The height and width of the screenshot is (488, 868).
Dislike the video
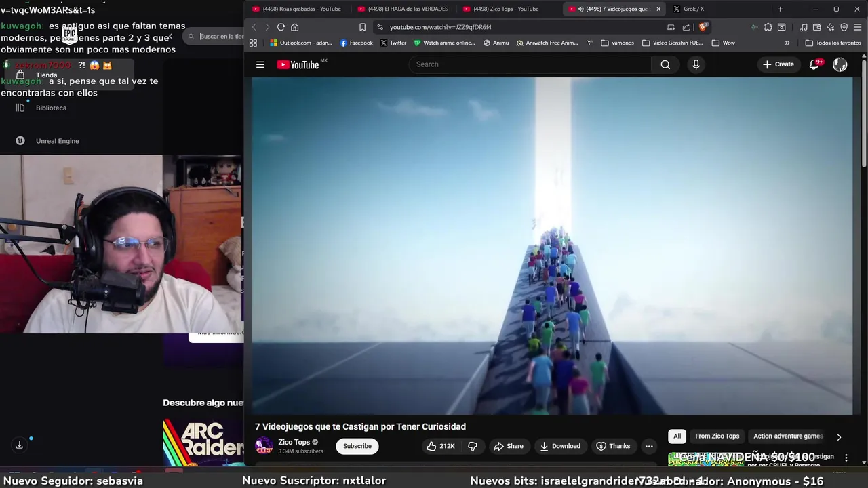click(x=473, y=446)
